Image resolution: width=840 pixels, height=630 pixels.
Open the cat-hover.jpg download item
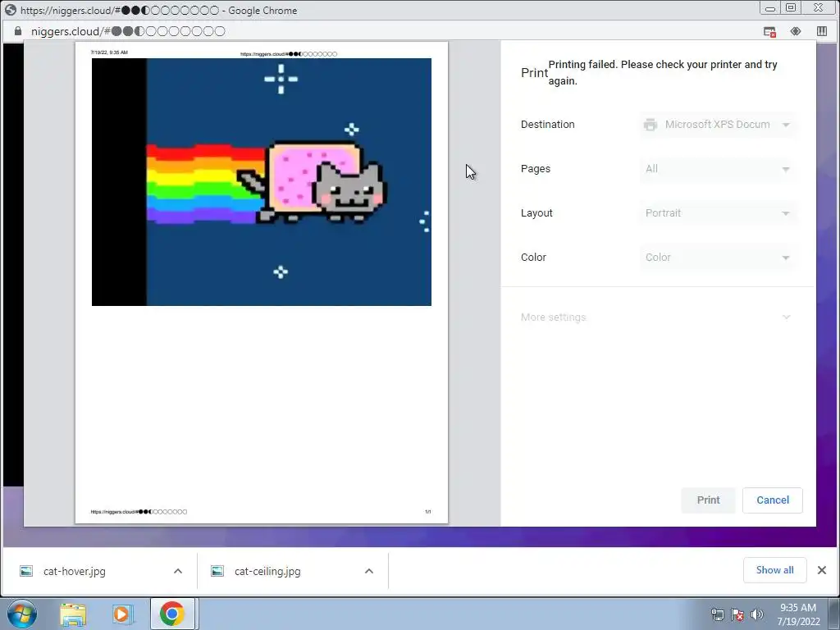(x=75, y=571)
